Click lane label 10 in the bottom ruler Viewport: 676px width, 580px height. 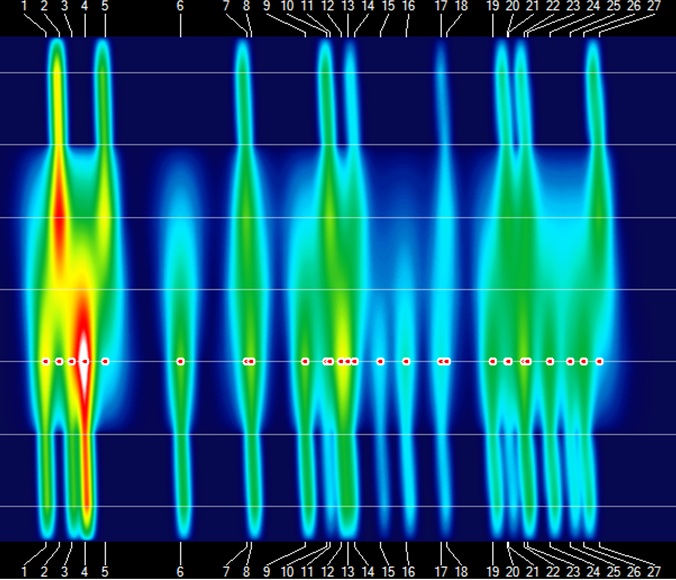pos(287,572)
